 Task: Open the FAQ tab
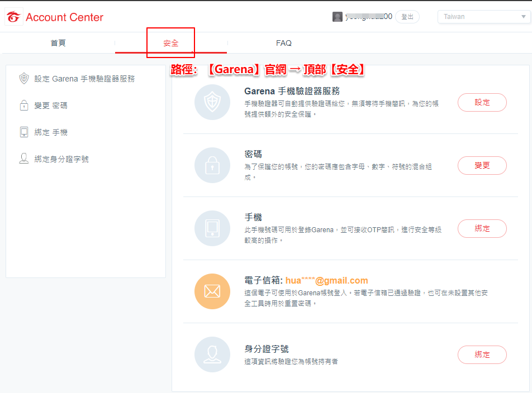(284, 43)
